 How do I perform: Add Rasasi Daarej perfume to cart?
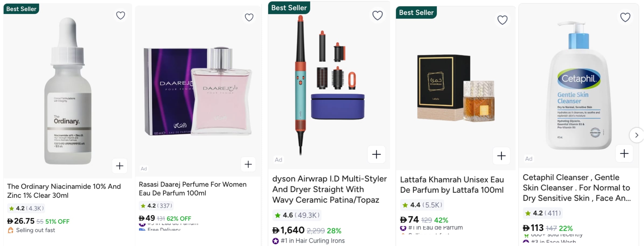(248, 164)
